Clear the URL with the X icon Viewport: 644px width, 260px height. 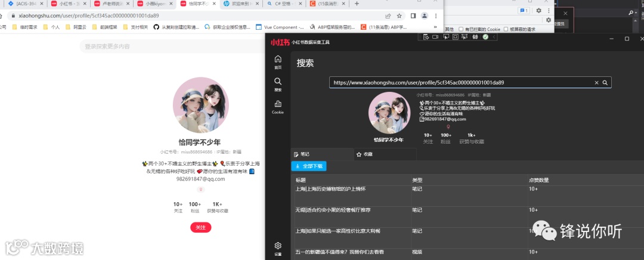point(597,82)
